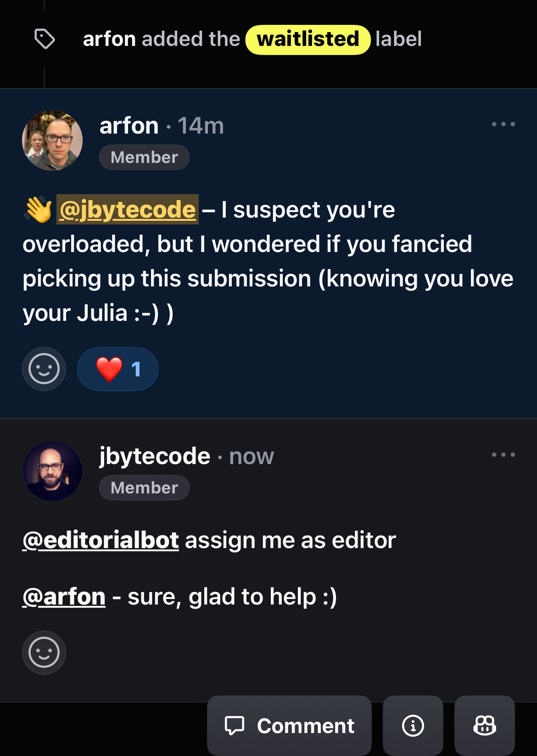Open the Copilot assistant
Image resolution: width=537 pixels, height=756 pixels.
[484, 726]
